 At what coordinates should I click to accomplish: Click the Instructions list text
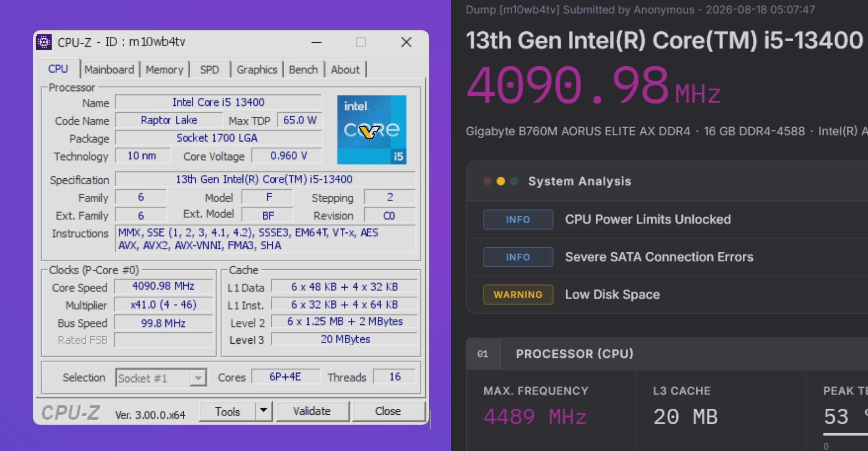coord(265,239)
